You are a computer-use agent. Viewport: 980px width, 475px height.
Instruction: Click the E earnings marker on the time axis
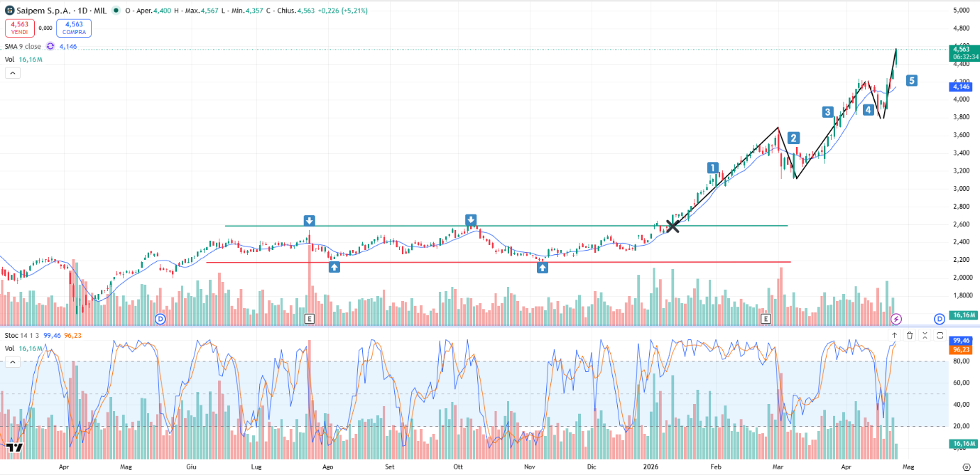(x=310, y=318)
